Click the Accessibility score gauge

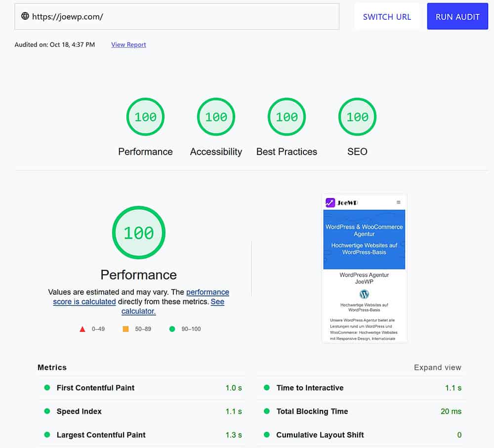coord(216,117)
